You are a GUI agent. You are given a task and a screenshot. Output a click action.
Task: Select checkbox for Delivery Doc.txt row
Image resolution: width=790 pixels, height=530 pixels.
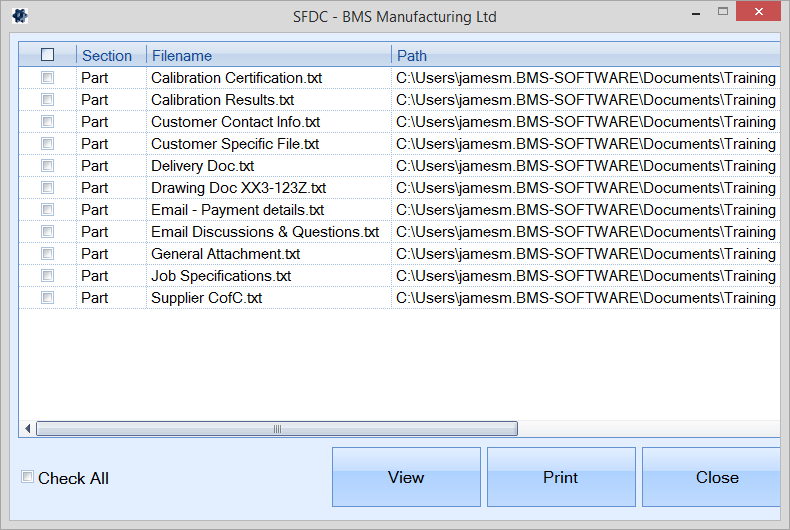(47, 166)
